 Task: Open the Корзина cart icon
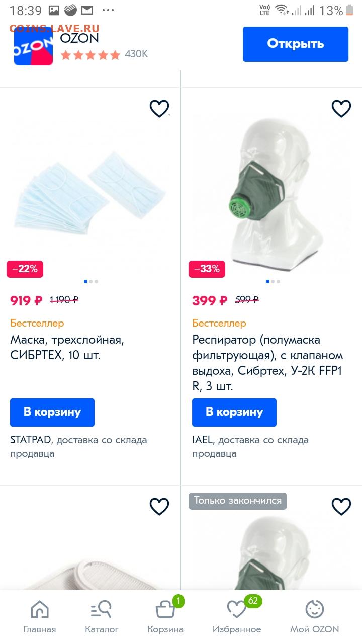tap(165, 615)
